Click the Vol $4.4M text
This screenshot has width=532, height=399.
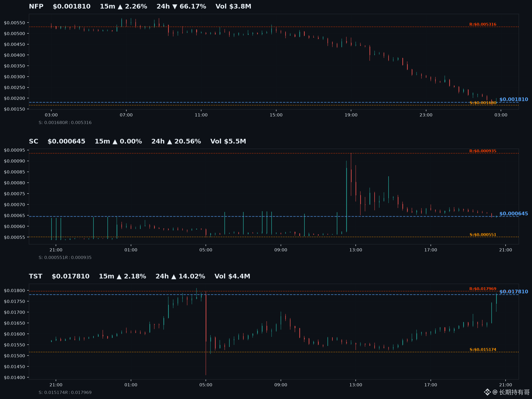pos(232,276)
